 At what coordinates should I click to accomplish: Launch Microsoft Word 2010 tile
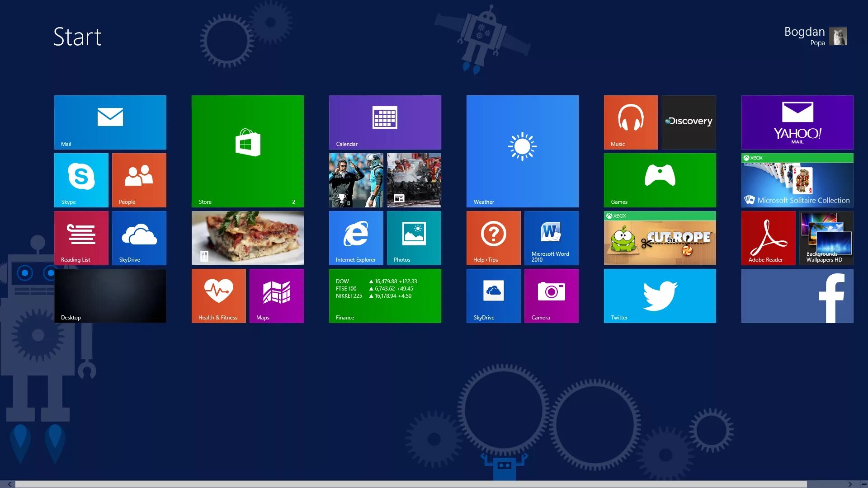(x=551, y=238)
